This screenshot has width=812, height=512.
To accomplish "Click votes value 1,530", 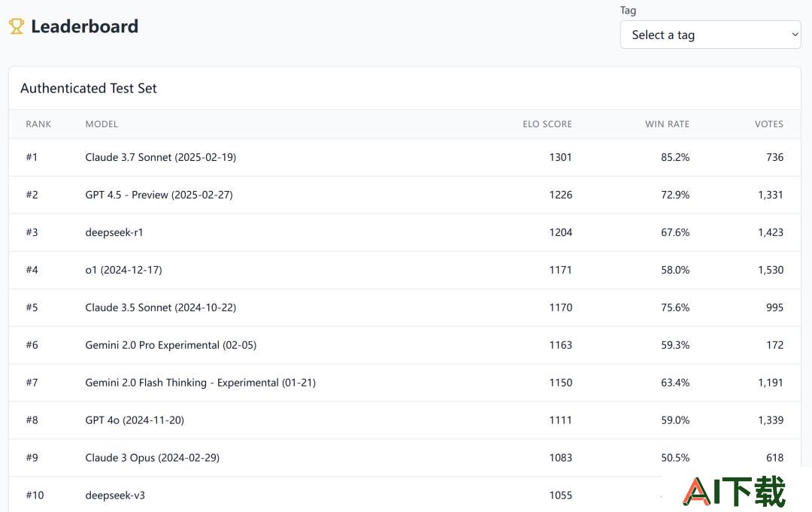I will pyautogui.click(x=771, y=270).
